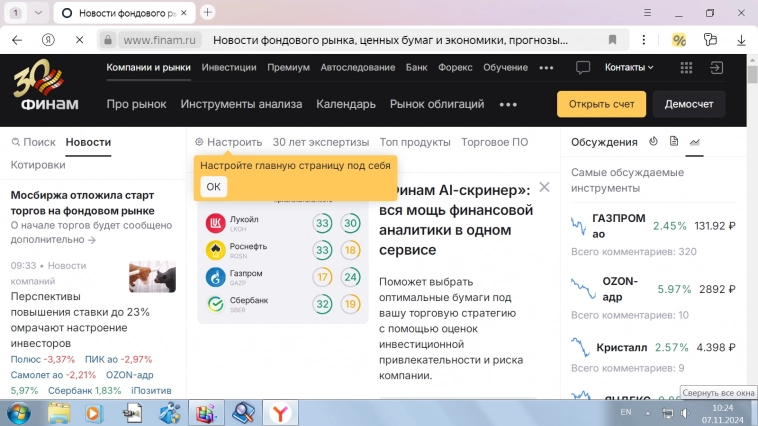This screenshot has width=758, height=426.
Task: Open Календарь section
Action: point(346,104)
